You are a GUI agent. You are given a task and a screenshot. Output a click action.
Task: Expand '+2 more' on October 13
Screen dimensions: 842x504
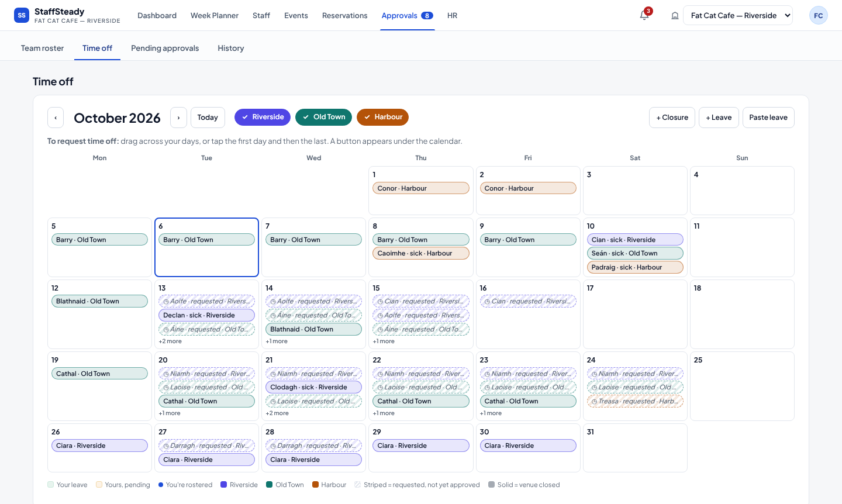pyautogui.click(x=170, y=341)
